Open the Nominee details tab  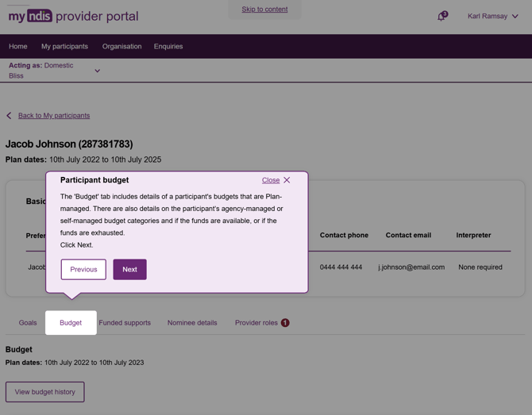tap(192, 323)
